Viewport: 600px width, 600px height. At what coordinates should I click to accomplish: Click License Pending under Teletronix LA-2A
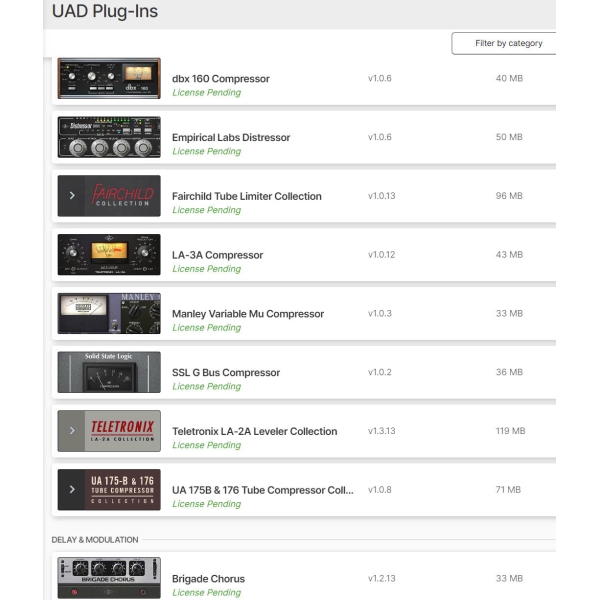(207, 445)
